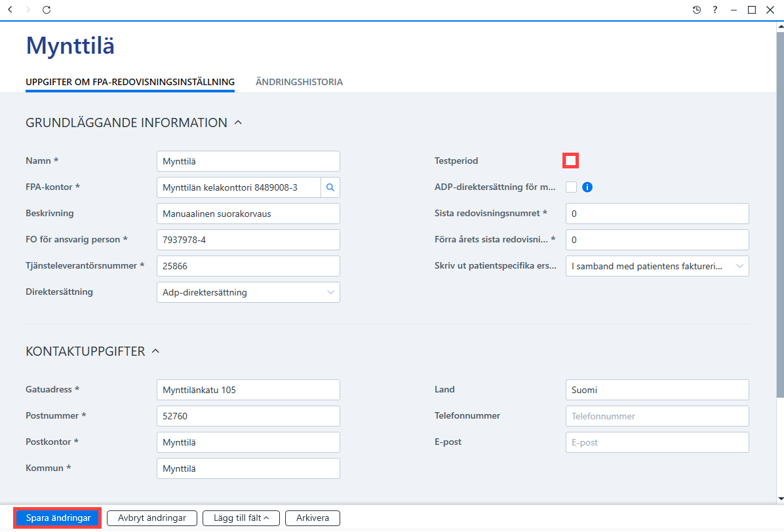Screen dimensions: 784x532
Task: Expand the Lägg till fält menu
Action: click(x=241, y=518)
